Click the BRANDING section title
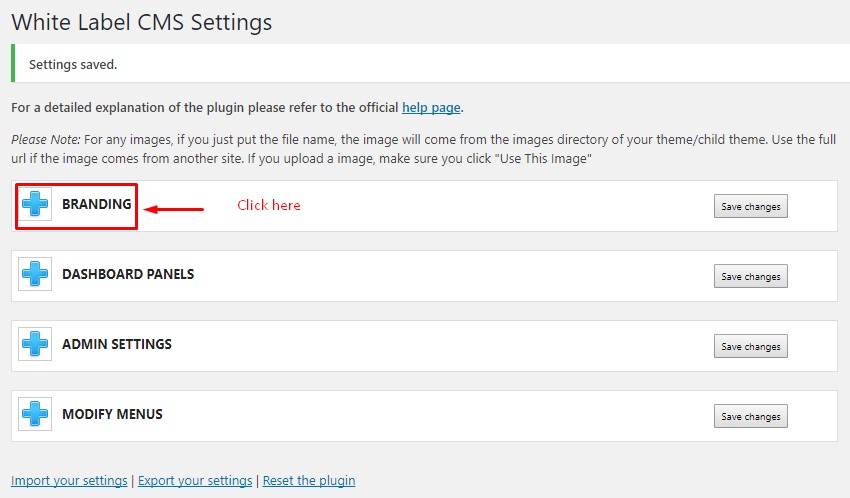 (96, 204)
